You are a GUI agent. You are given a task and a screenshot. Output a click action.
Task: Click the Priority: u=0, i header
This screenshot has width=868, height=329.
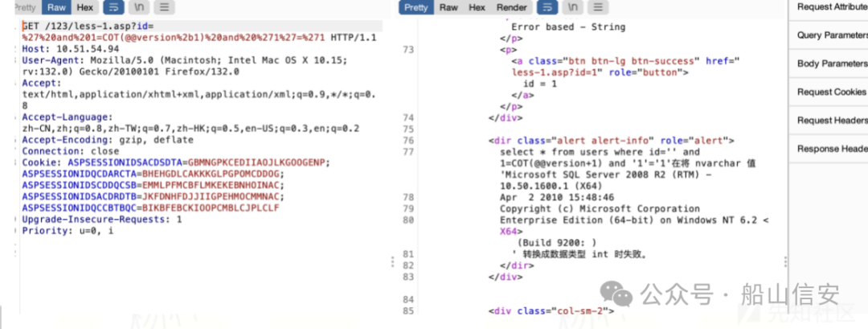pos(68,231)
